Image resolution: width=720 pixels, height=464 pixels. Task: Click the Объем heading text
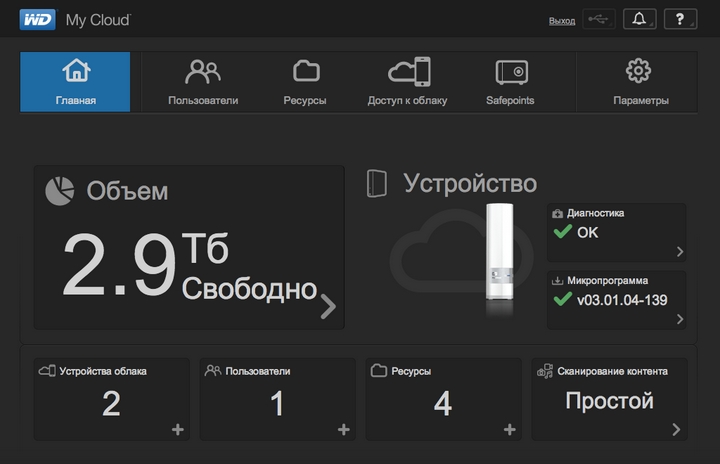click(x=127, y=191)
